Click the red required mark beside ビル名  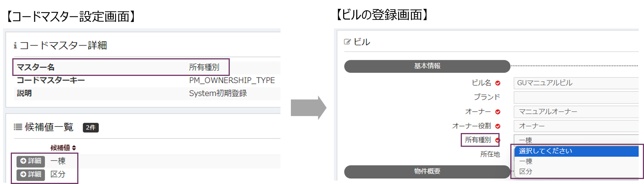click(498, 83)
